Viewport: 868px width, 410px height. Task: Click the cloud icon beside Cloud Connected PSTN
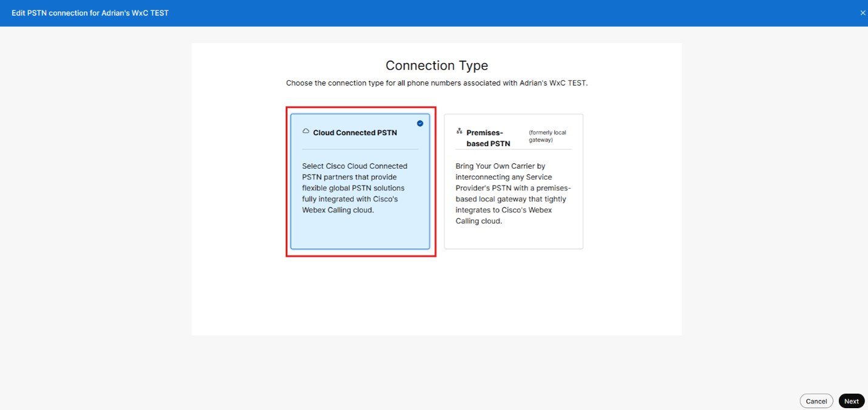click(306, 131)
